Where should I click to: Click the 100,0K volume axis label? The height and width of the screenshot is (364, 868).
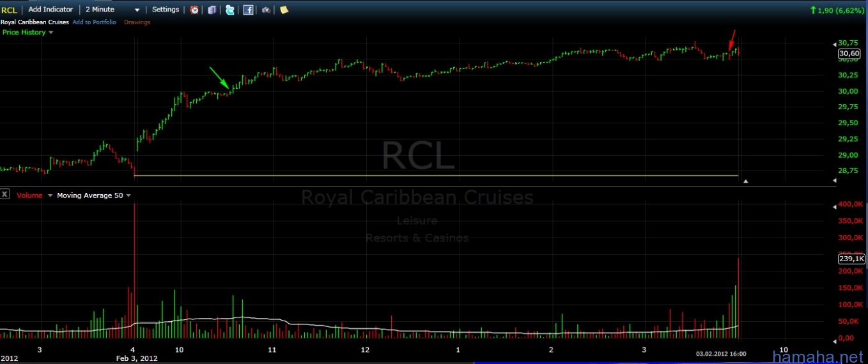tap(851, 305)
